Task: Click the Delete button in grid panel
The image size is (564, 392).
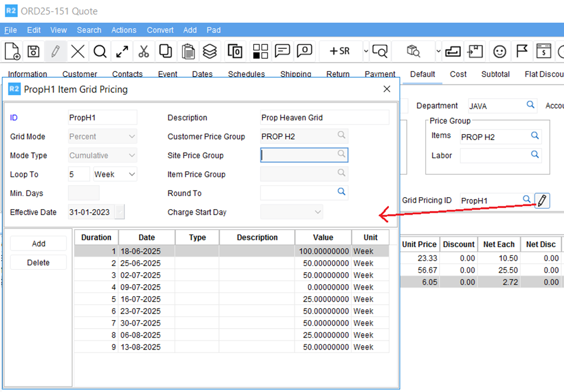Action: [x=38, y=263]
